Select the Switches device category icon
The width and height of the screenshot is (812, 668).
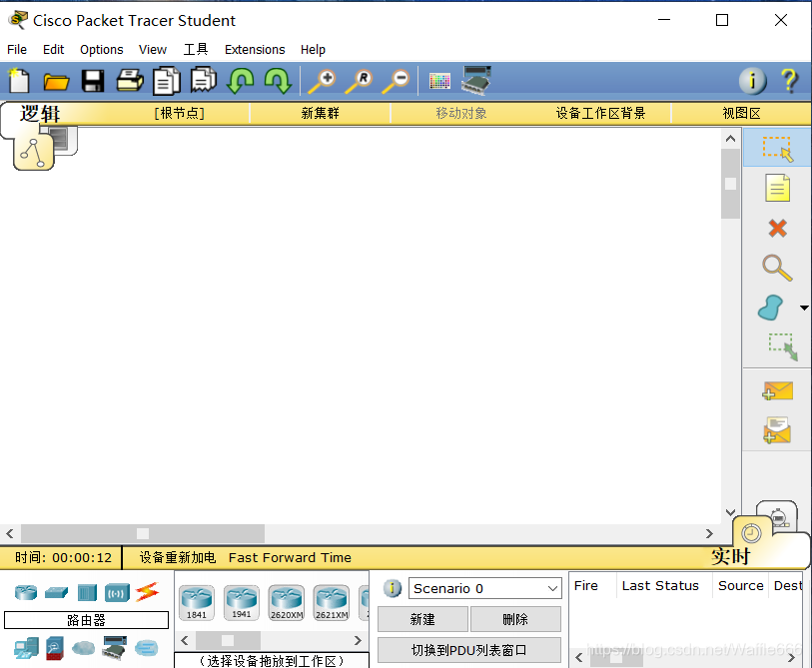tap(57, 592)
